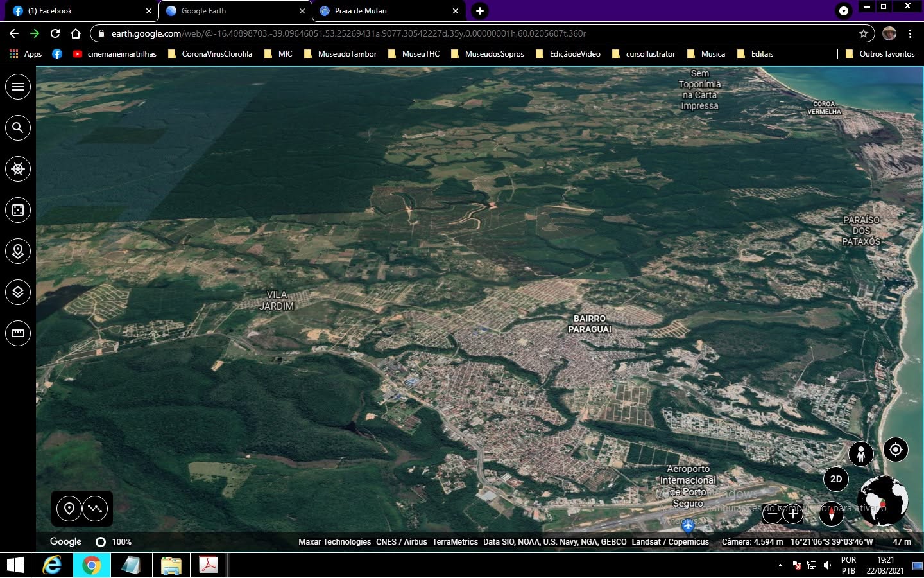Open the Projects pin icon

[x=18, y=251]
